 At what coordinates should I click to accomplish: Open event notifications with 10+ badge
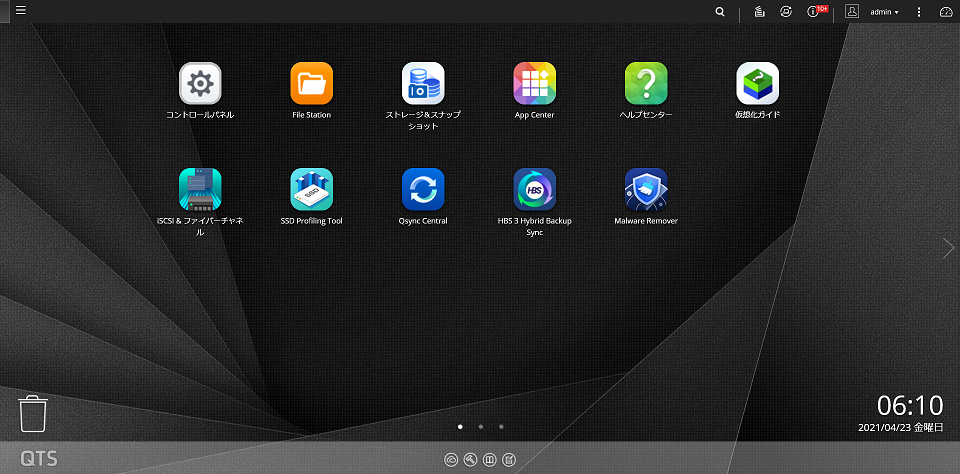tap(816, 11)
